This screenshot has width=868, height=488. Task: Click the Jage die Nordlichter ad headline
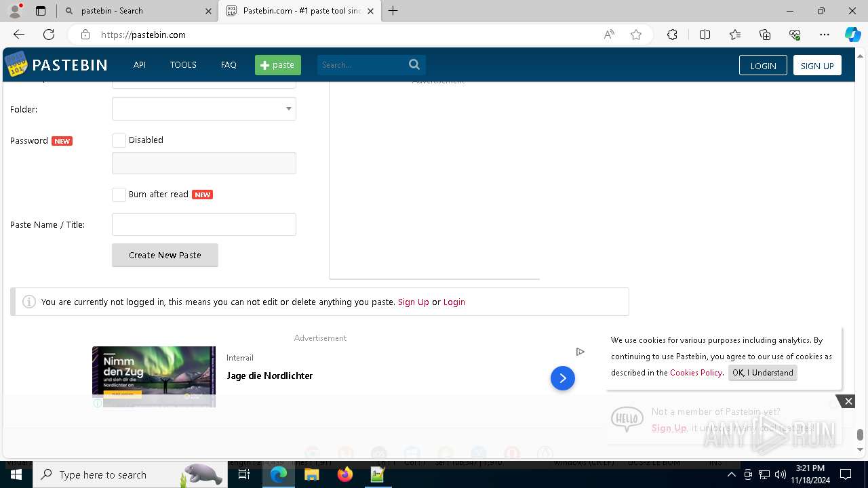pyautogui.click(x=269, y=375)
